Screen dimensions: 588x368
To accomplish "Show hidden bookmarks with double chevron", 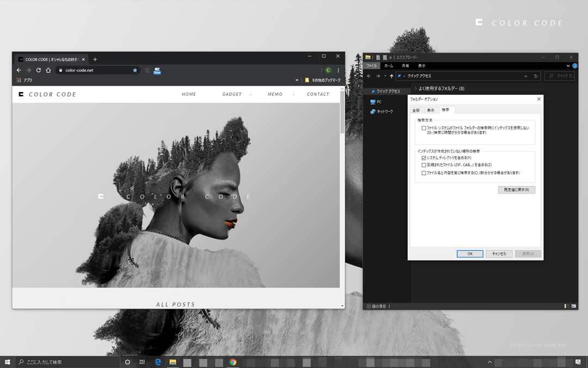I will [297, 80].
